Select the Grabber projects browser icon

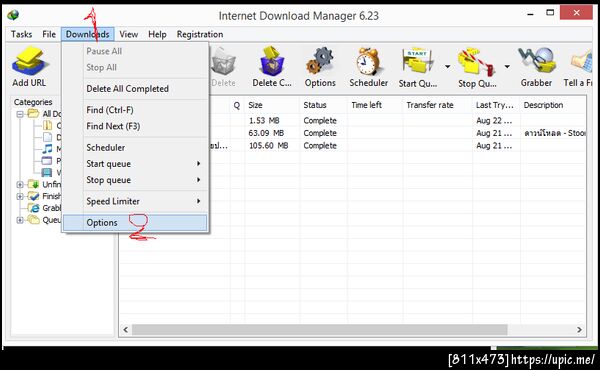point(34,208)
